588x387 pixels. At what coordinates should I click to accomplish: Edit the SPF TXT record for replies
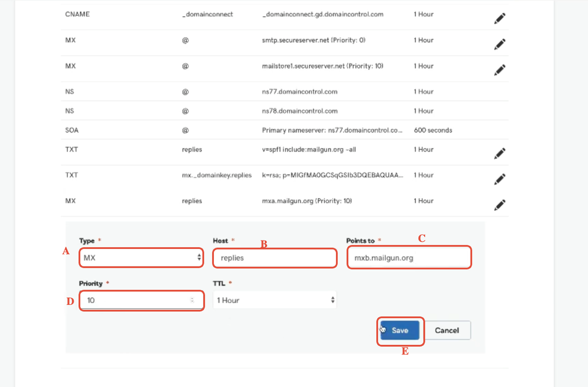click(500, 154)
